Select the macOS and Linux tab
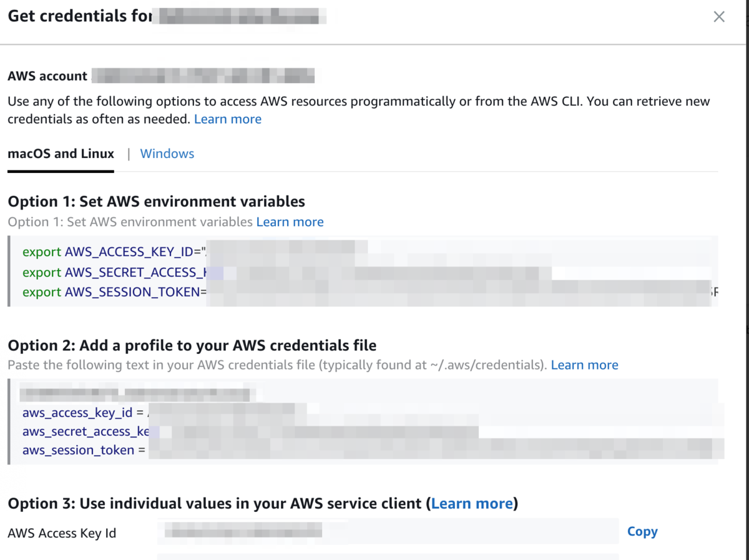This screenshot has width=749, height=560. point(61,154)
